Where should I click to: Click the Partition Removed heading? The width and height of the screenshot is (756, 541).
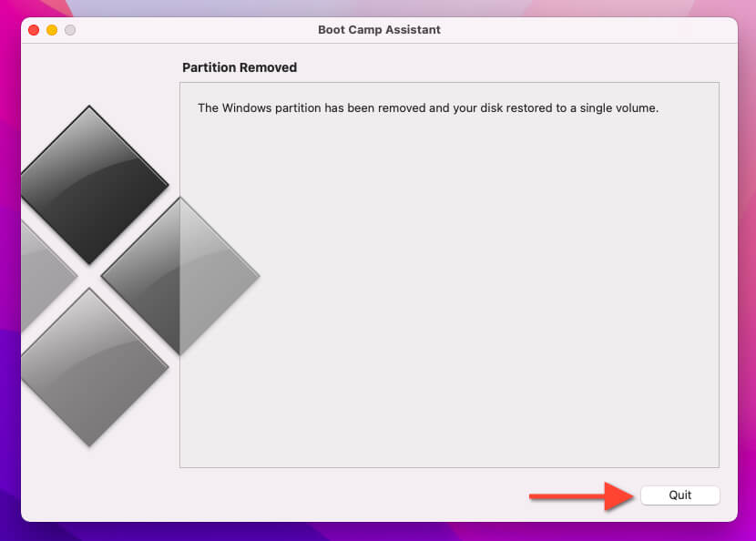tap(240, 67)
